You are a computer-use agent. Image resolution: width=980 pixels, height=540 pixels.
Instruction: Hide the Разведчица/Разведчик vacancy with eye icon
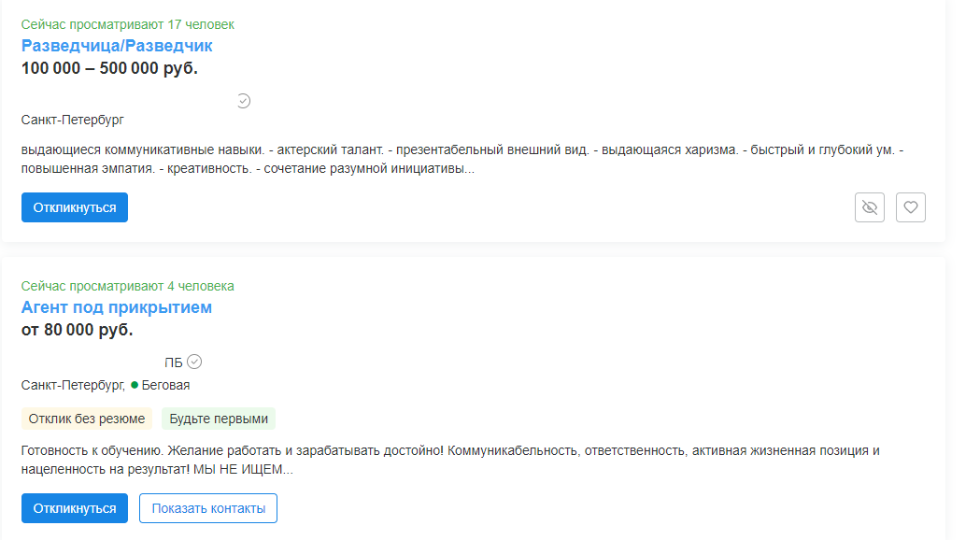pyautogui.click(x=870, y=207)
